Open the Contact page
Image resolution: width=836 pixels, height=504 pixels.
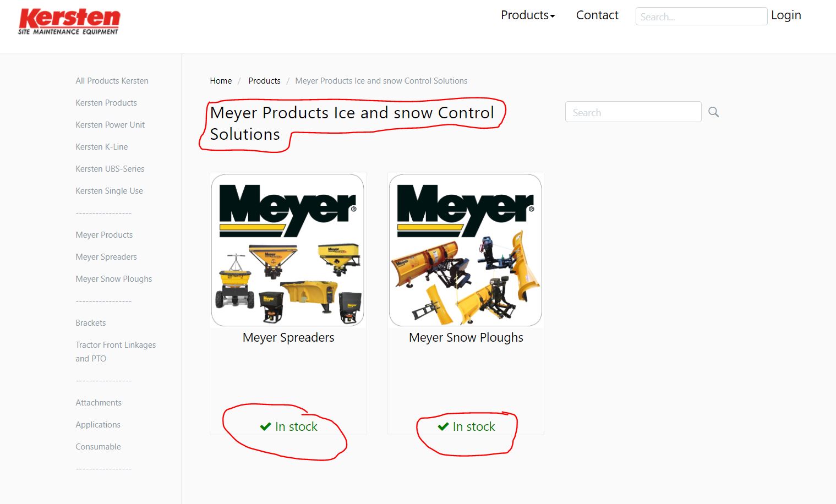597,15
